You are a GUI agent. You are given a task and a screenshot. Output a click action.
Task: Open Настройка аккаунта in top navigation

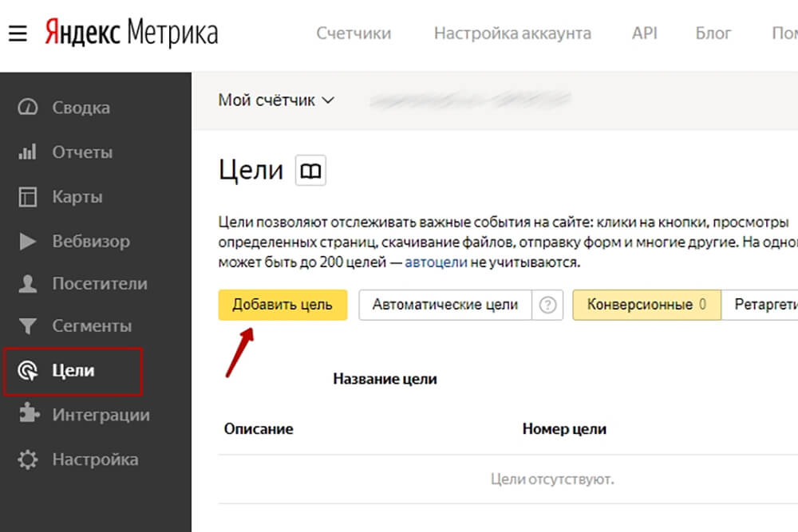point(512,33)
